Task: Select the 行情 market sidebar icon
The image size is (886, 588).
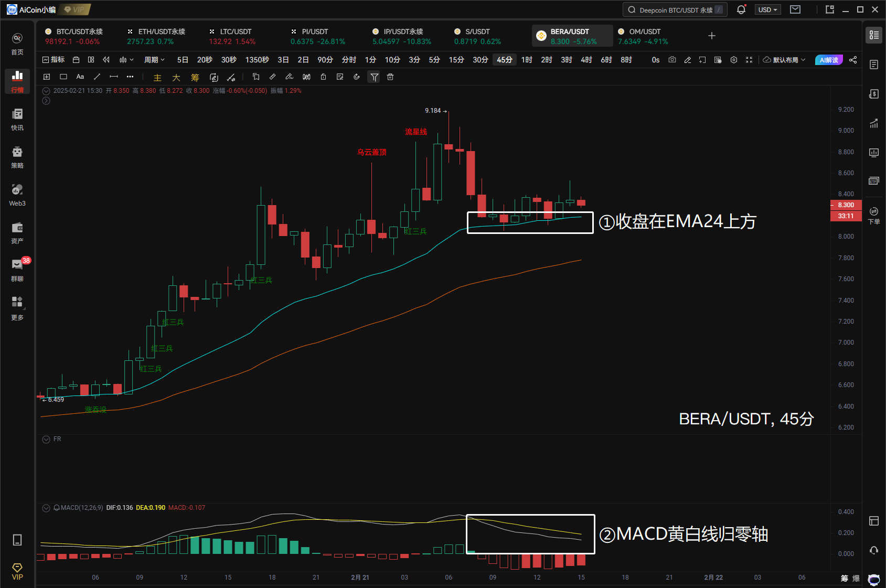Action: pos(17,81)
